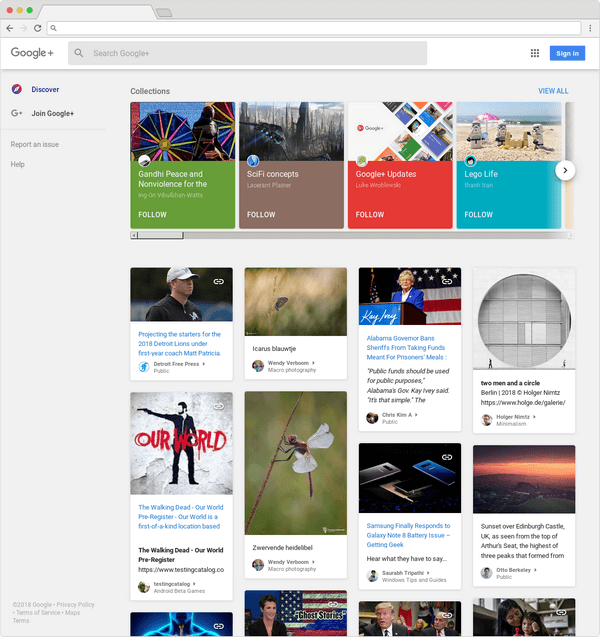
Task: Click the browser forward arrow
Action: coord(24,28)
